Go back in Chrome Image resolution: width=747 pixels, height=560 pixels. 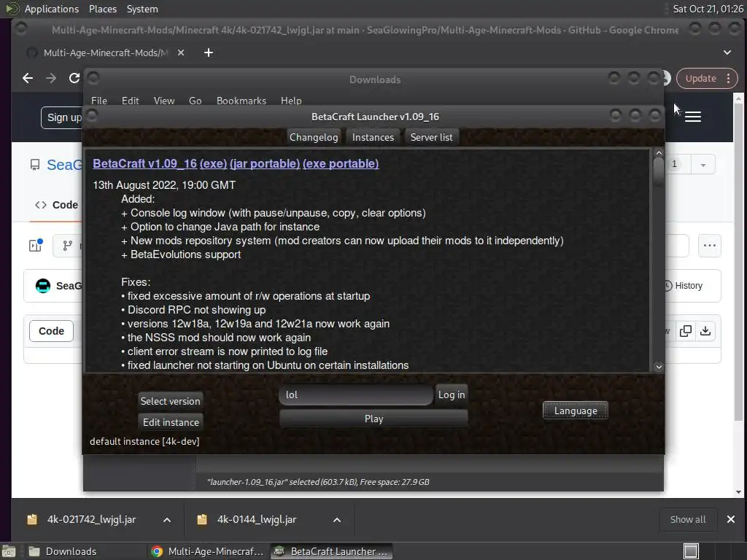(x=28, y=78)
